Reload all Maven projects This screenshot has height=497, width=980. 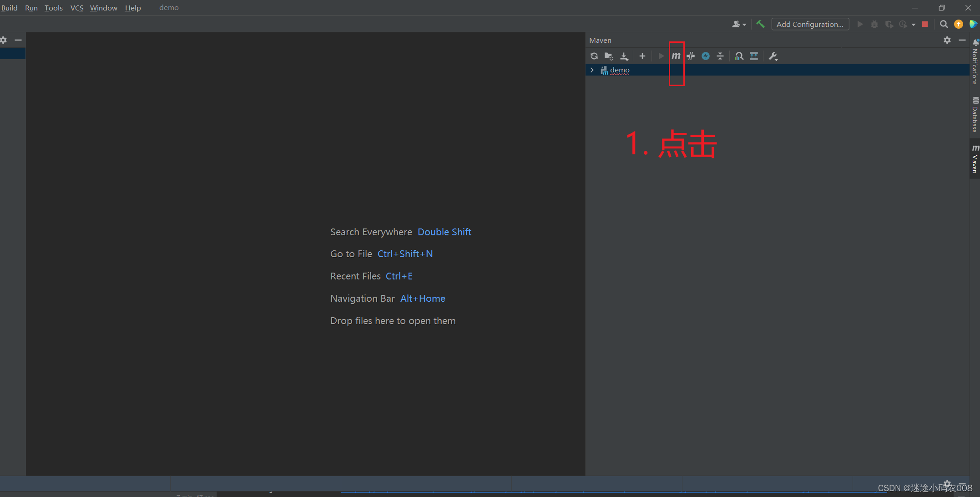[x=594, y=56]
